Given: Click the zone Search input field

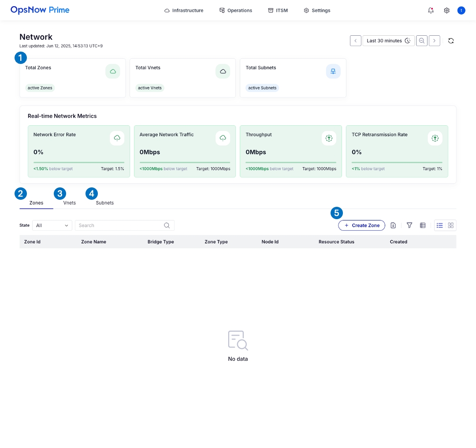Looking at the screenshot, I should click(x=120, y=225).
